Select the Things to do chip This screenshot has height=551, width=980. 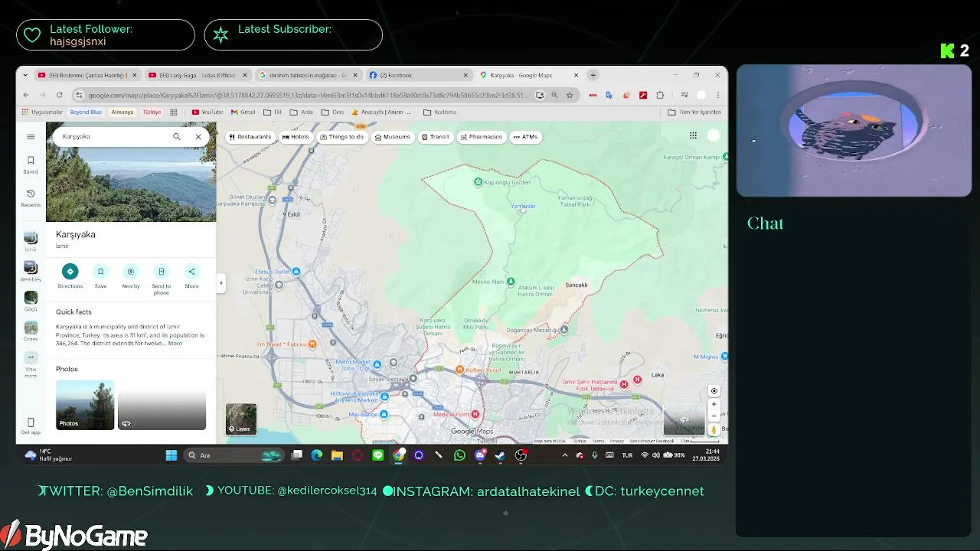click(341, 137)
